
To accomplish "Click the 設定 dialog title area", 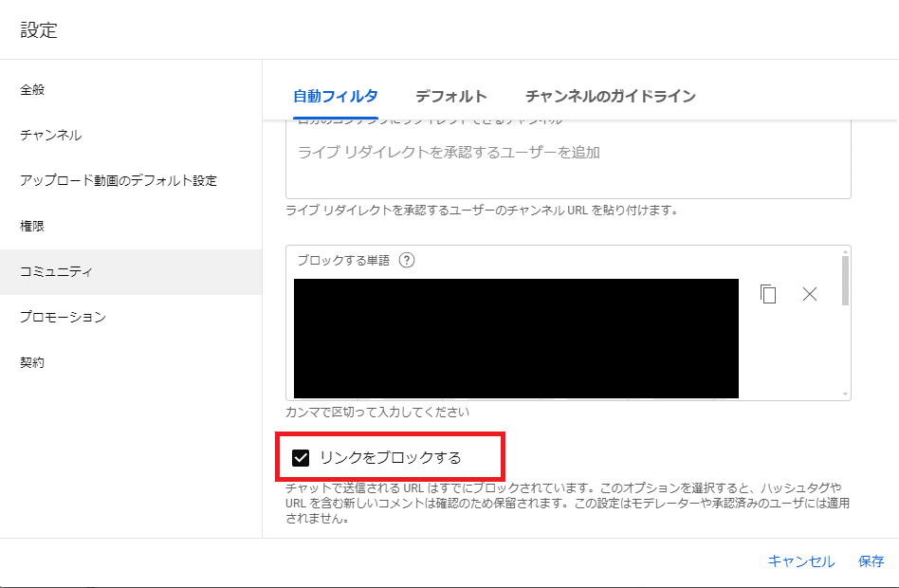I will 37,29.
